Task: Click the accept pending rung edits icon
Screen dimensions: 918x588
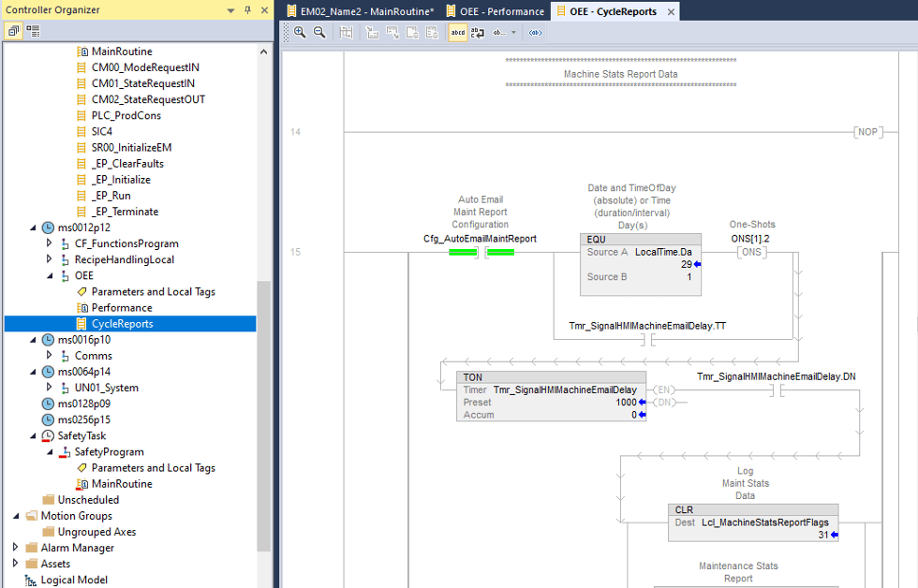Action: (x=392, y=33)
